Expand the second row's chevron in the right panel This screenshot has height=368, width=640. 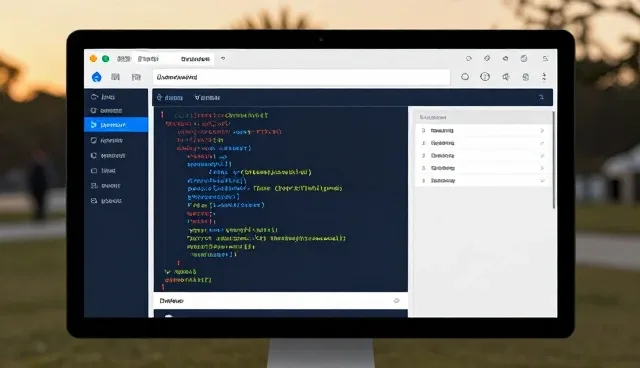click(542, 143)
